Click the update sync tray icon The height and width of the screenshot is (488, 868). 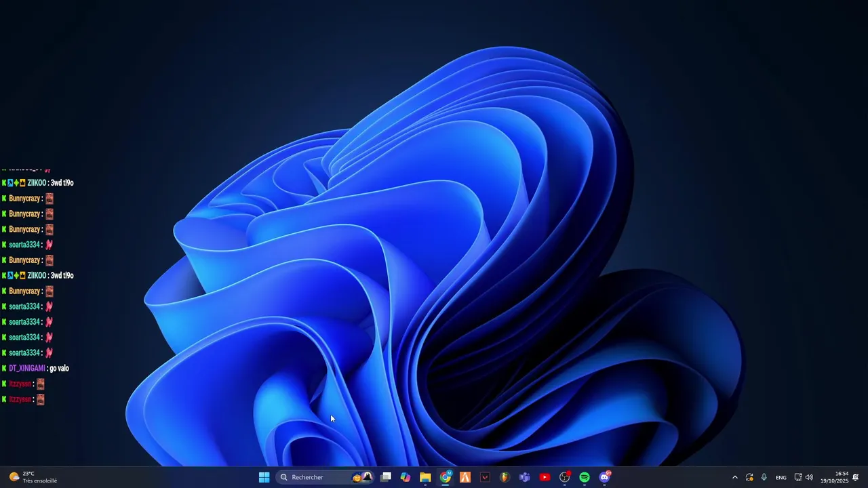tap(749, 477)
